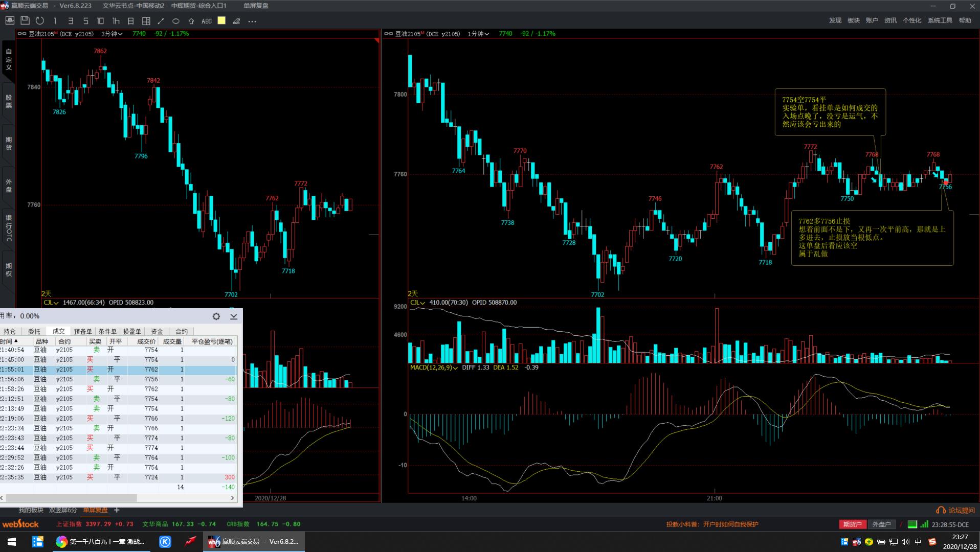Open the 系统工具 menu
This screenshot has height=552, width=980.
[x=940, y=20]
